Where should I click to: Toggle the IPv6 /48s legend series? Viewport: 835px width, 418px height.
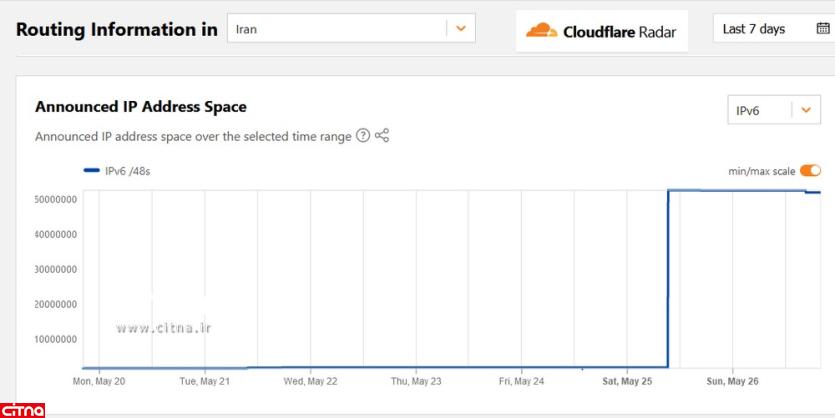[x=127, y=171]
